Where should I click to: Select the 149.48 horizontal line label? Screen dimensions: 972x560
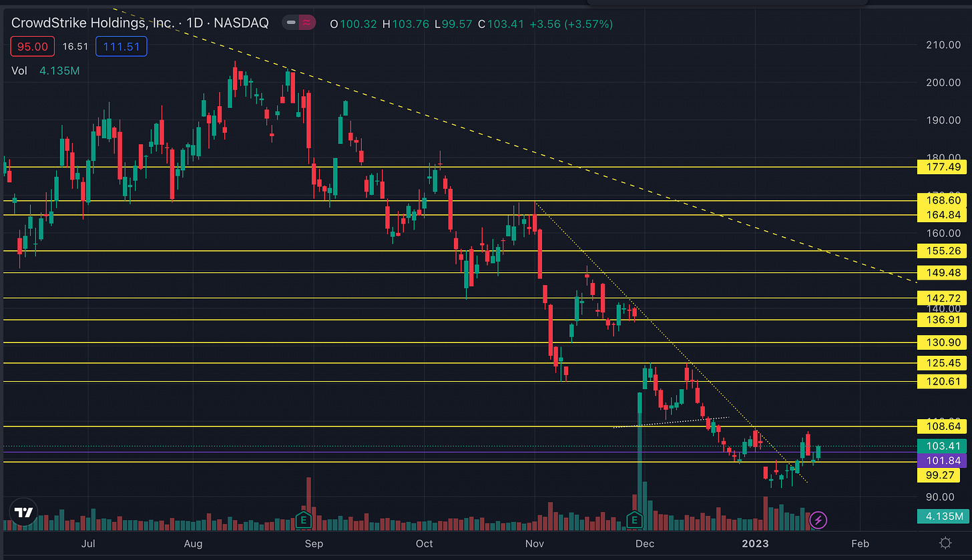click(x=943, y=272)
